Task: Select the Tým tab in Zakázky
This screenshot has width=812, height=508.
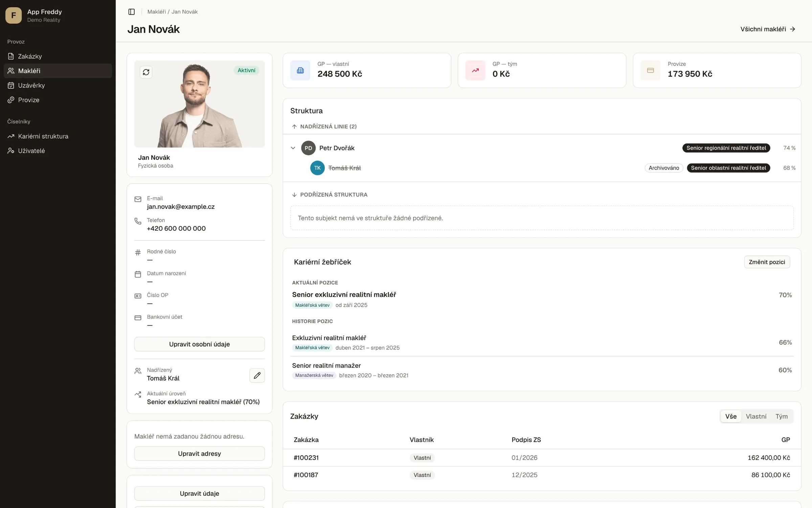Action: tap(782, 416)
